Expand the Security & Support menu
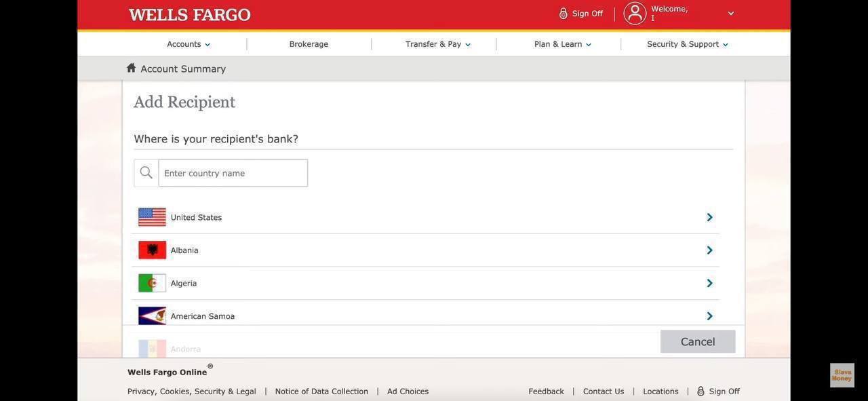 click(x=687, y=44)
